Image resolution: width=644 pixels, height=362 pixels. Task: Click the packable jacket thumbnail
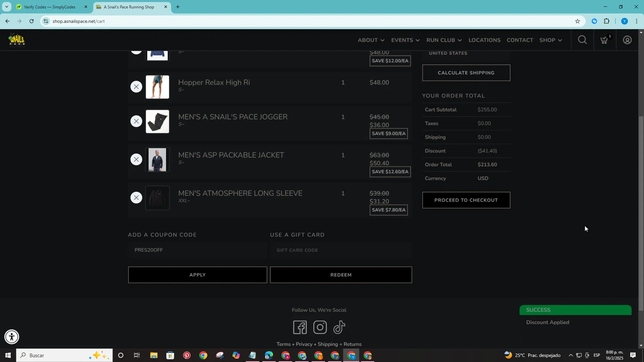click(158, 160)
